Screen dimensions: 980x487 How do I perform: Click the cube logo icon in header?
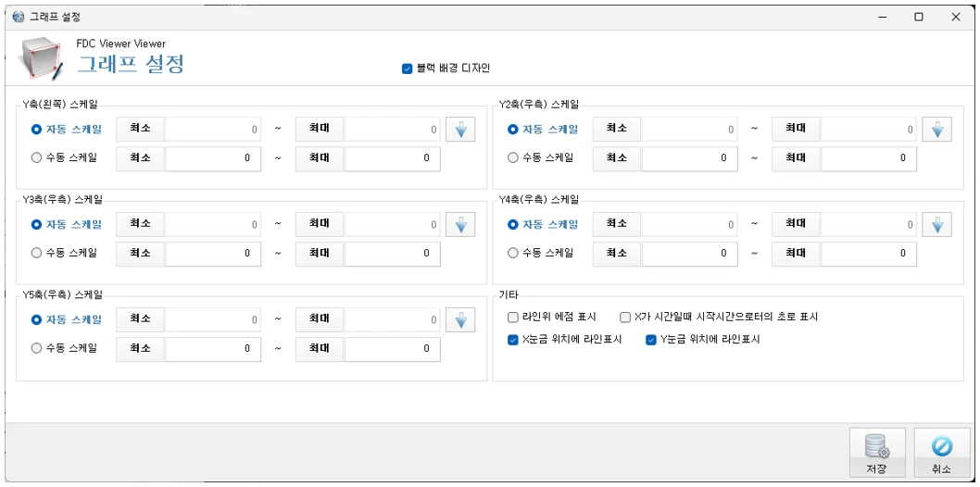click(x=41, y=60)
